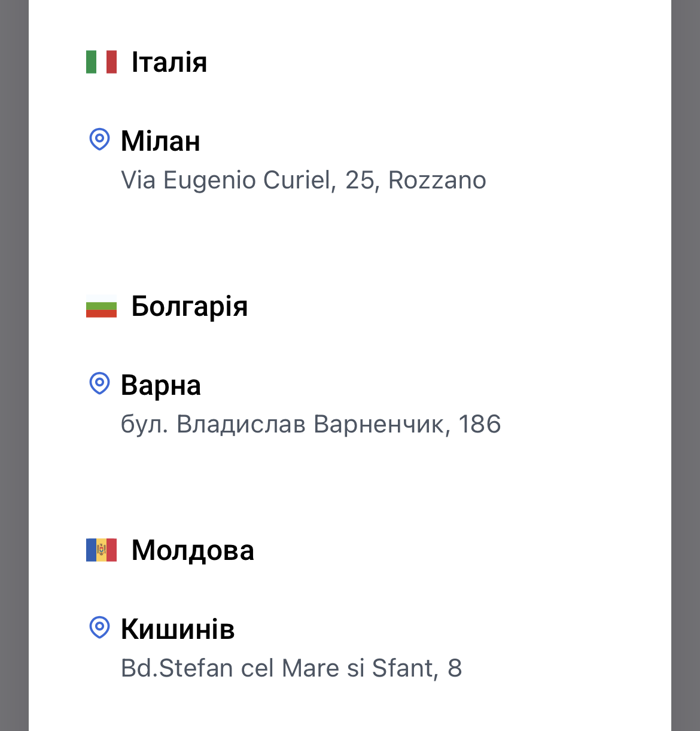Screen dimensions: 700x731
Task: Choose the Кишинів city entry
Action: pyautogui.click(x=178, y=629)
